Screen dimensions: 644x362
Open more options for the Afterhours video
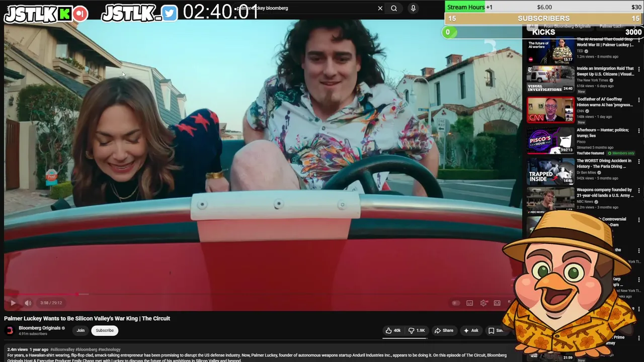tap(639, 131)
